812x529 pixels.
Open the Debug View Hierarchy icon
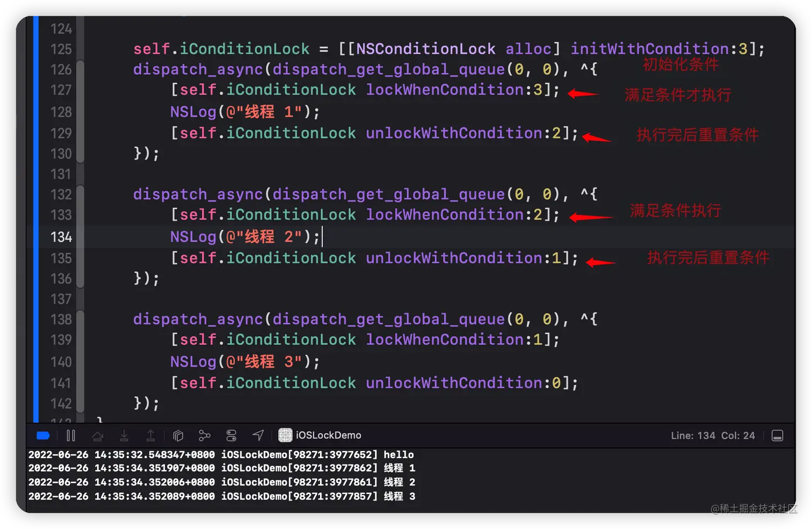[x=178, y=436]
